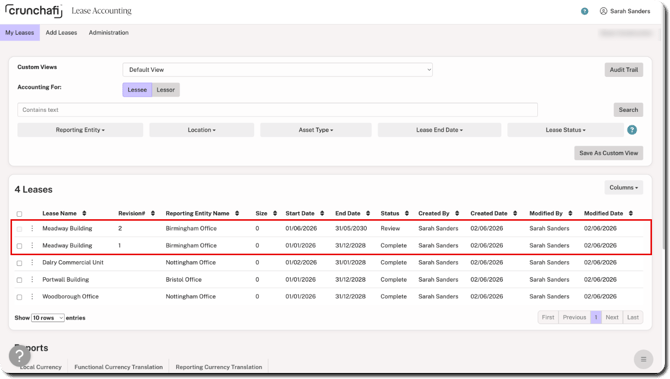Screen dimensions: 670x379
Task: Select page 1 in pagination
Action: tap(596, 317)
